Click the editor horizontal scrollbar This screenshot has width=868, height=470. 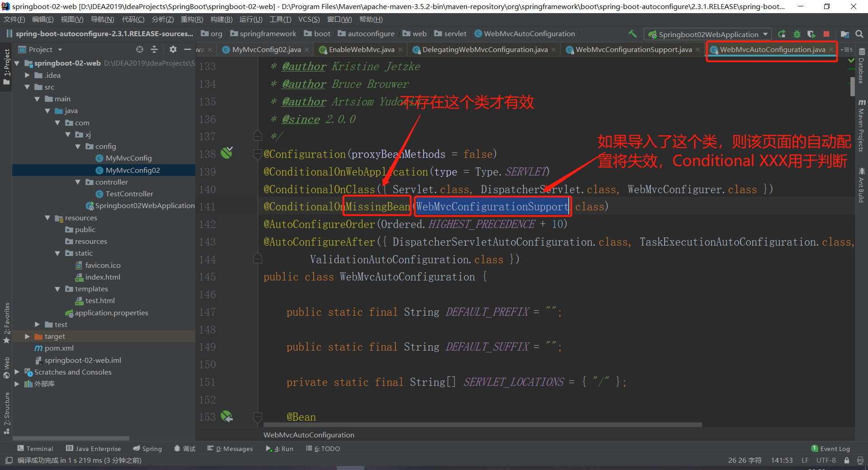tap(482, 425)
